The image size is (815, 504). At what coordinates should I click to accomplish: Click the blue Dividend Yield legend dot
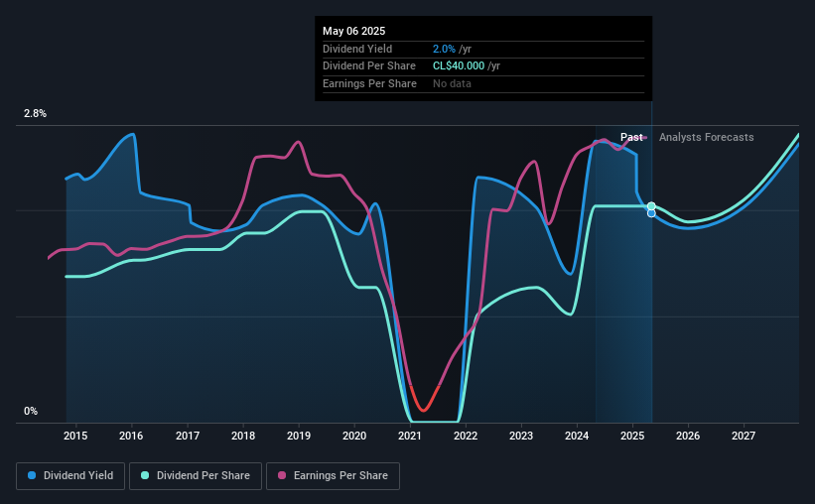tap(32, 475)
